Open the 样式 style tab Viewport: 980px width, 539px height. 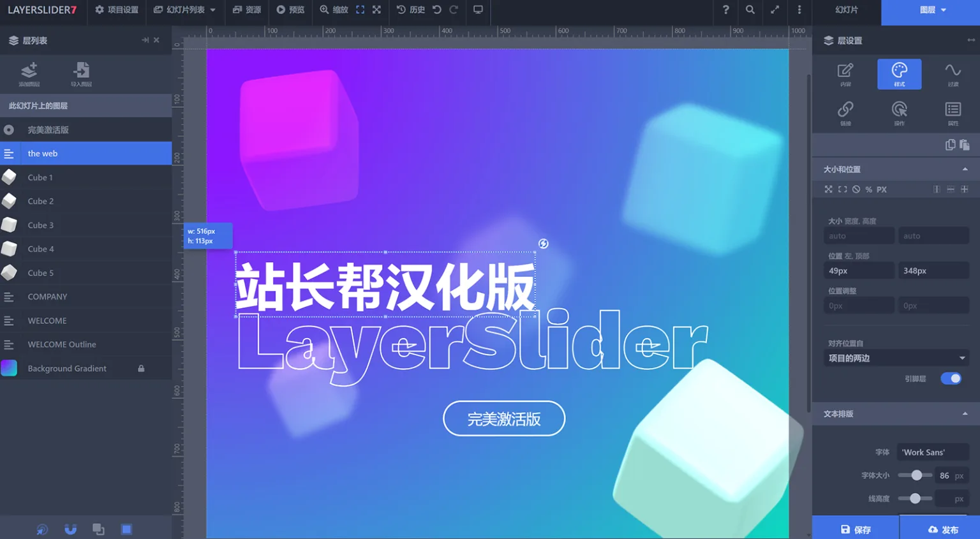(x=899, y=74)
